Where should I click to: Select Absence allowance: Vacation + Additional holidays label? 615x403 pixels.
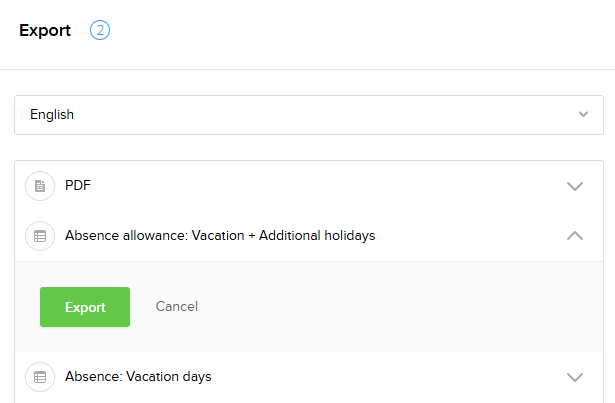pos(220,236)
